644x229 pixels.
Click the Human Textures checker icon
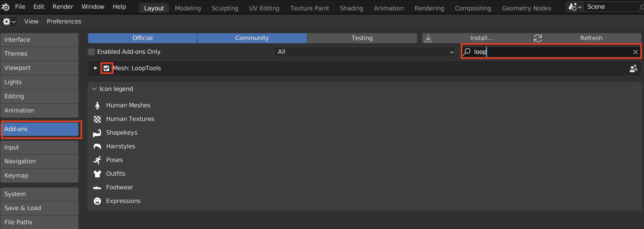coord(97,119)
